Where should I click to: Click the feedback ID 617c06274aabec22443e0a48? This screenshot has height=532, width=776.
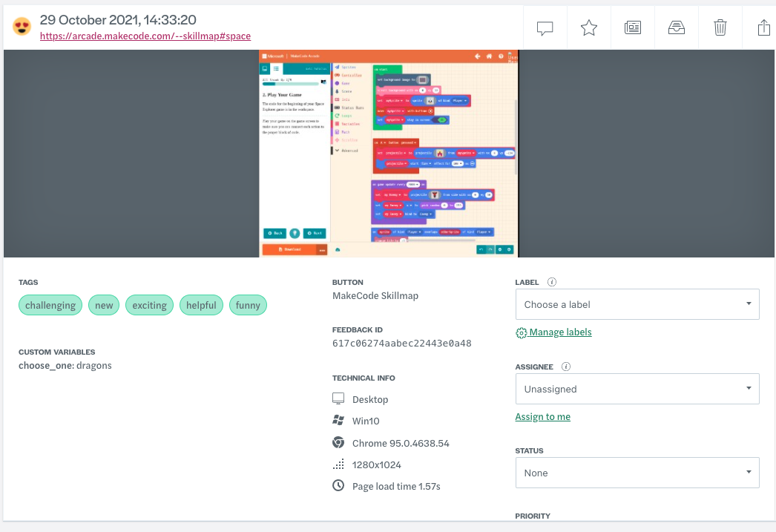pyautogui.click(x=402, y=344)
